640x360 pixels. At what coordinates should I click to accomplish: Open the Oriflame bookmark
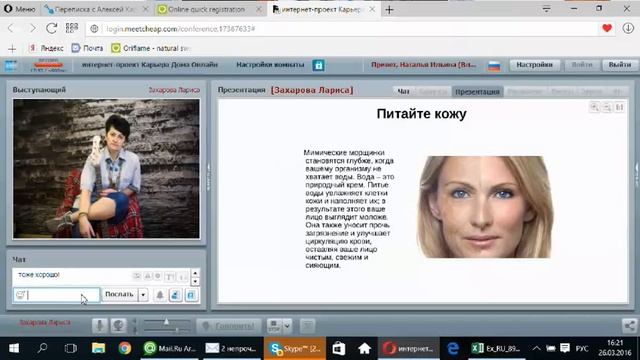click(151, 48)
